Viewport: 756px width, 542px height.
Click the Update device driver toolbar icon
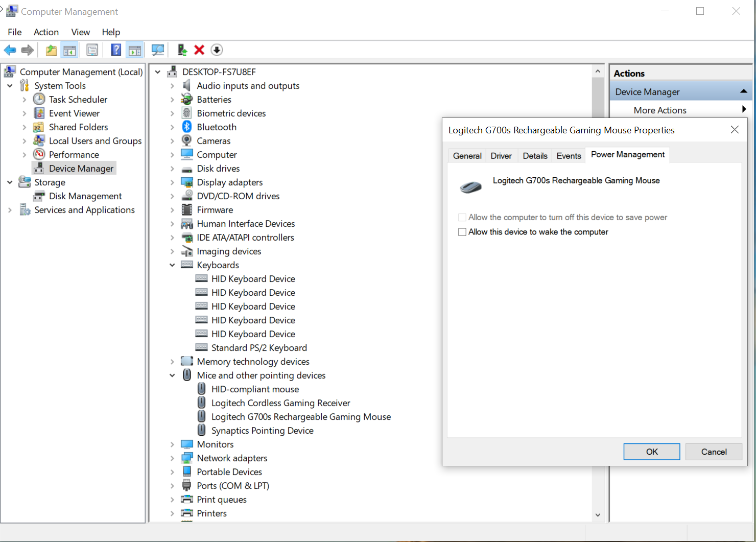[182, 50]
